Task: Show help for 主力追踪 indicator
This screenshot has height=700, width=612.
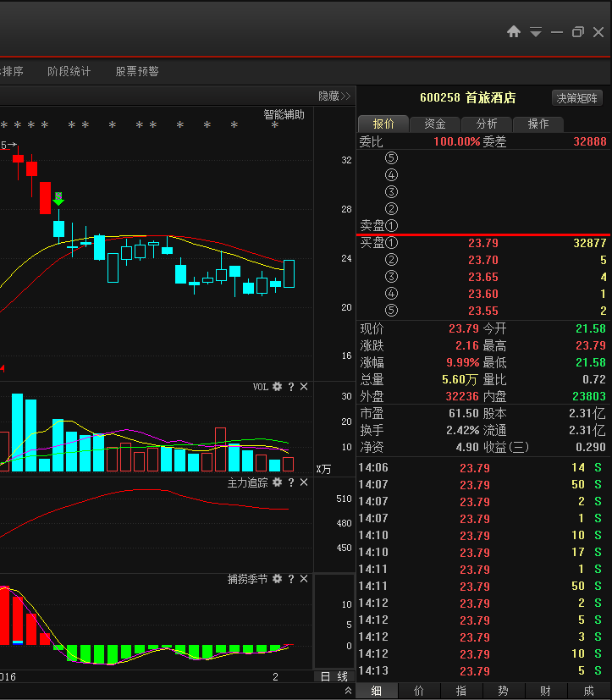Action: 290,482
